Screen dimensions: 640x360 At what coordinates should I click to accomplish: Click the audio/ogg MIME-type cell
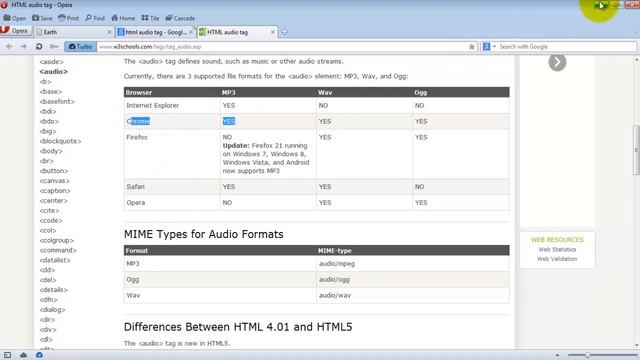(413, 279)
